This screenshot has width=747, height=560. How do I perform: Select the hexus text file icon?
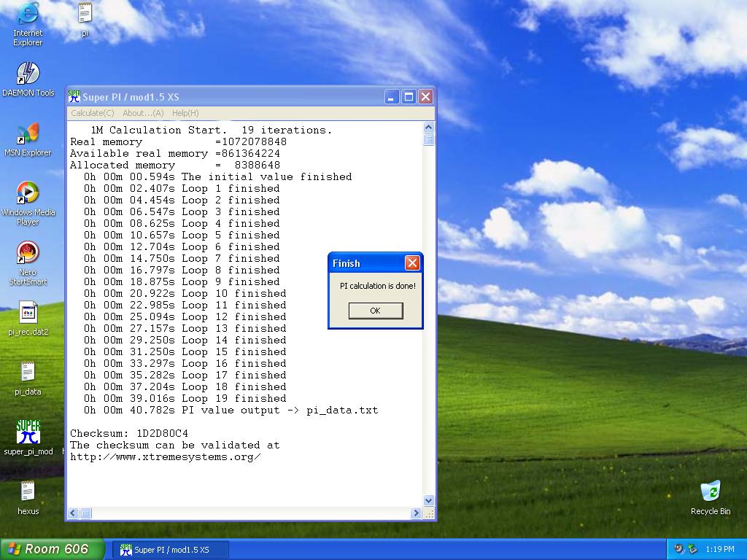[28, 498]
